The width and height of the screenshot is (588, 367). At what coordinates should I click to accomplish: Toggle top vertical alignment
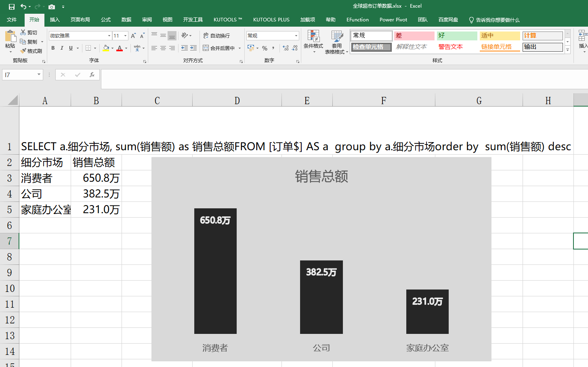[x=154, y=36]
